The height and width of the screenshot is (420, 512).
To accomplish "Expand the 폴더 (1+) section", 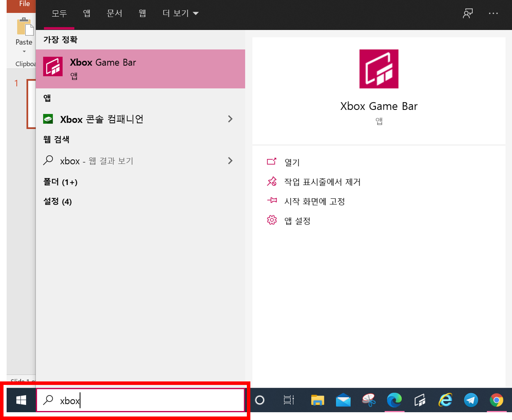I will tap(60, 182).
